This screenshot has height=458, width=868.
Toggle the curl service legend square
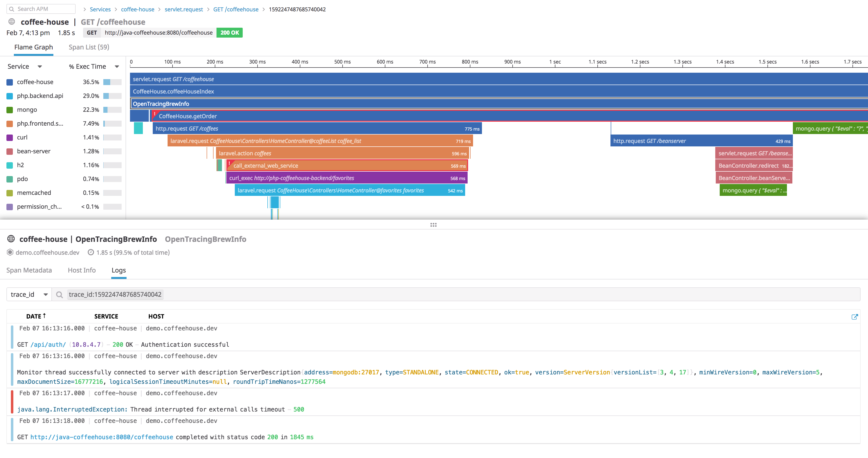tap(10, 137)
